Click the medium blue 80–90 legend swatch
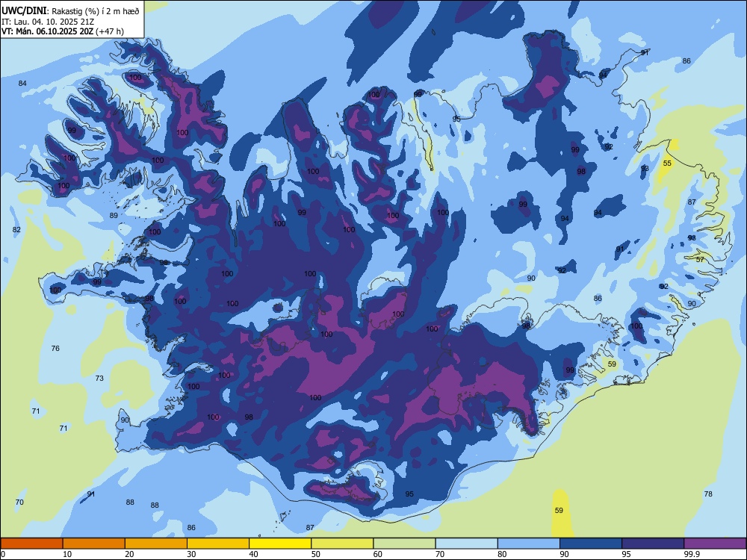Image resolution: width=747 pixels, height=560 pixels. pyautogui.click(x=529, y=544)
